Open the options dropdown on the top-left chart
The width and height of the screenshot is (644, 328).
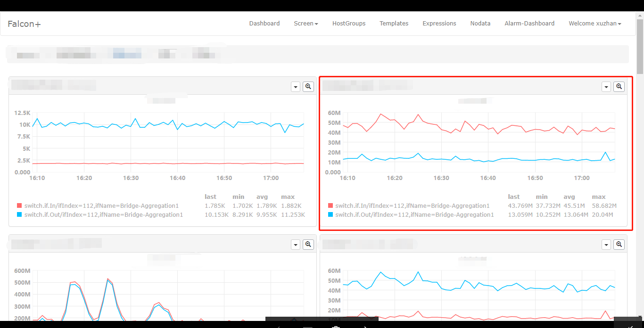tap(295, 87)
